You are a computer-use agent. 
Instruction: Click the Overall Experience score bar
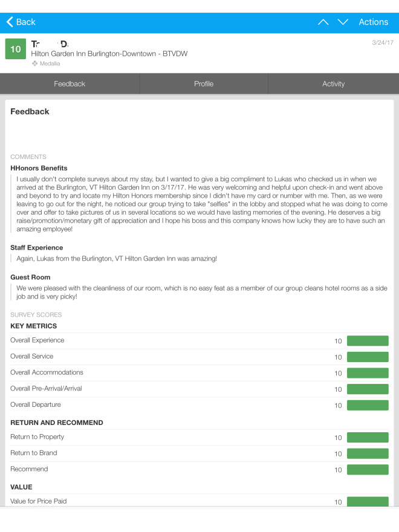pos(368,341)
